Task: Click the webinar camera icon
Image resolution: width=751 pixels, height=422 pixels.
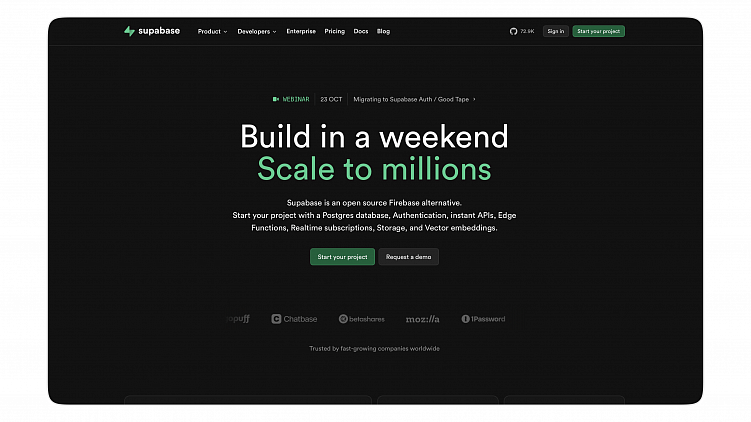Action: click(276, 99)
